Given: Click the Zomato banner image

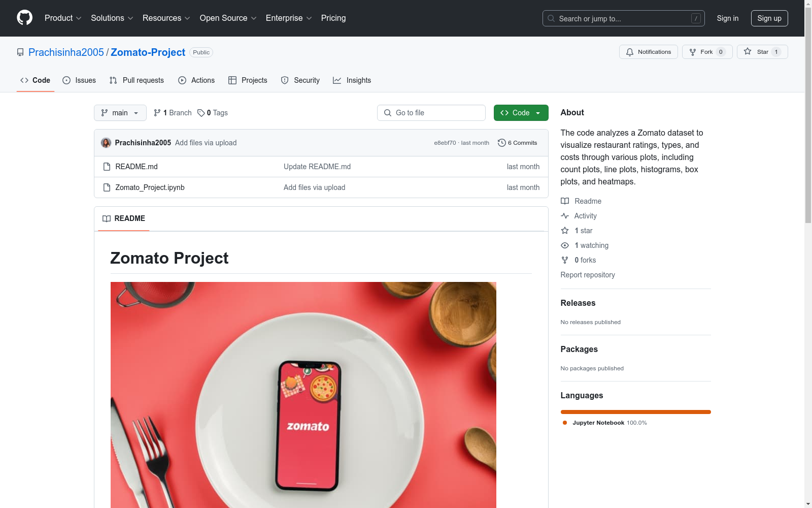Looking at the screenshot, I should pyautogui.click(x=303, y=395).
